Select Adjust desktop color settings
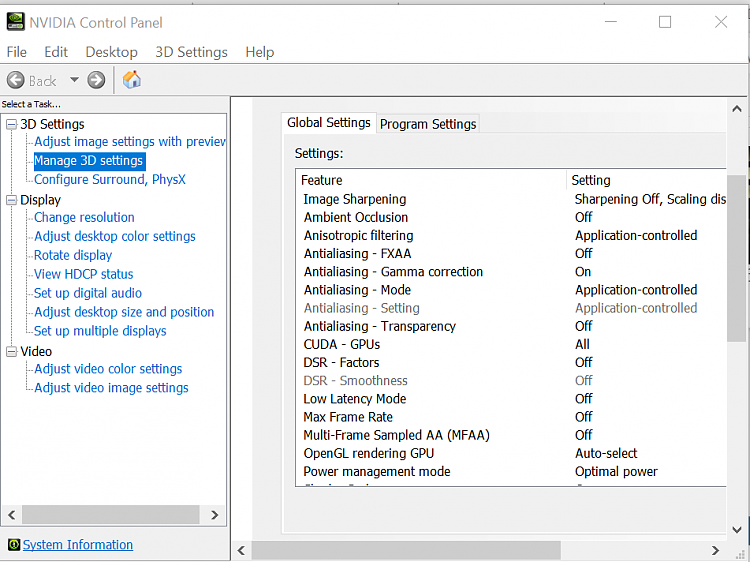The image size is (750, 562). [115, 236]
